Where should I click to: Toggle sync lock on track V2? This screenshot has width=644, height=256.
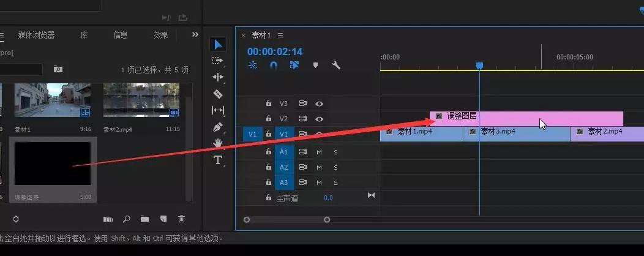tap(303, 119)
